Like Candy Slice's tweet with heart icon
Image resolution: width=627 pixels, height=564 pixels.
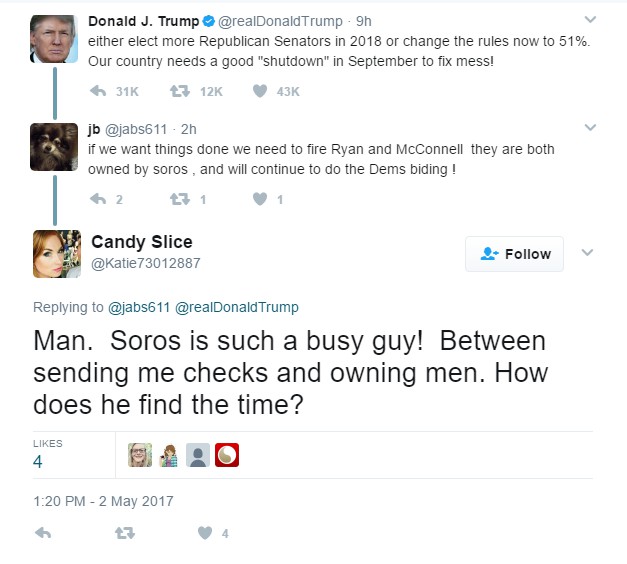[x=204, y=533]
